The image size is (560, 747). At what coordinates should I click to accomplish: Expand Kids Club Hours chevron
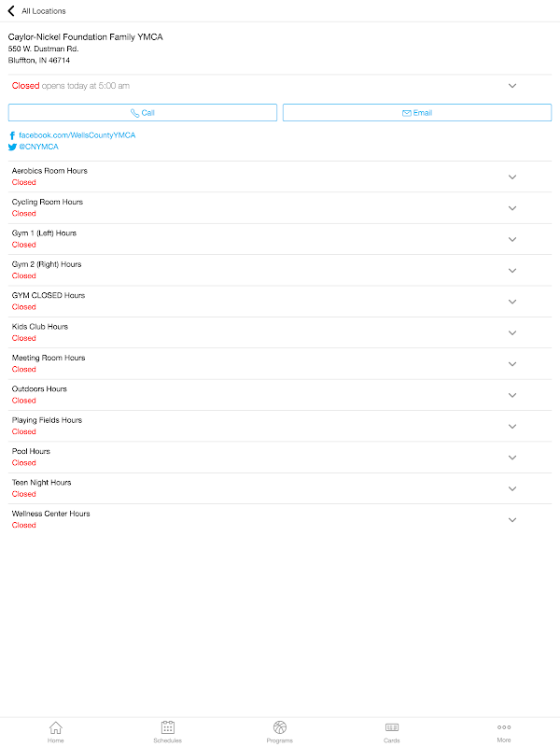click(x=512, y=332)
